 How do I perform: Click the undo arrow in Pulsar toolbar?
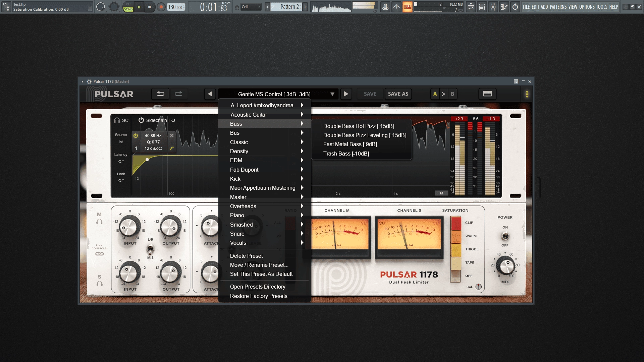(161, 94)
